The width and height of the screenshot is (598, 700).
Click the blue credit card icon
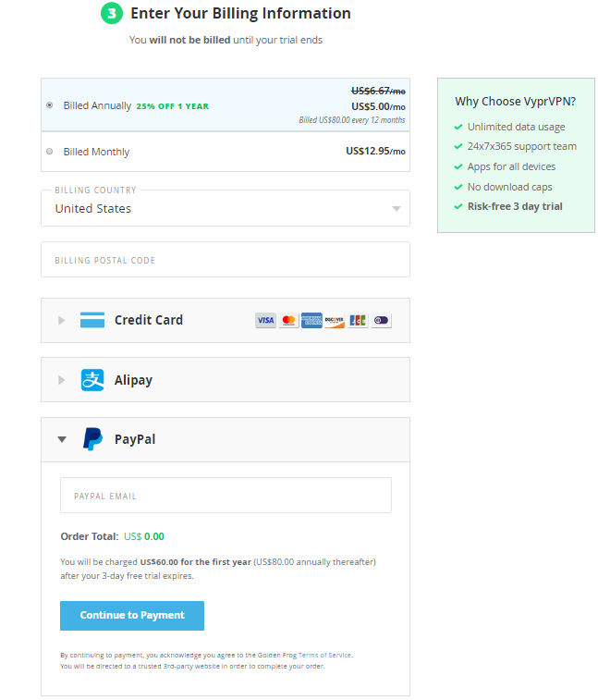coord(92,320)
